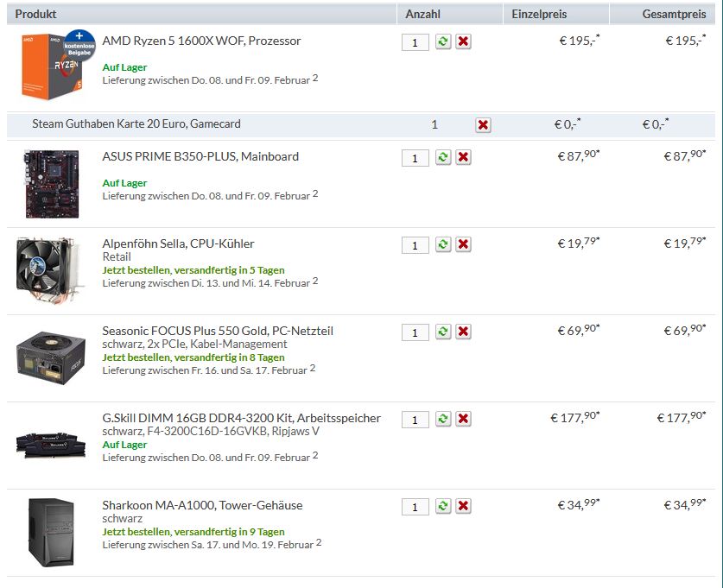Click the € 195,- Gesamtpreis value
This screenshot has width=723, height=588.
click(x=686, y=41)
